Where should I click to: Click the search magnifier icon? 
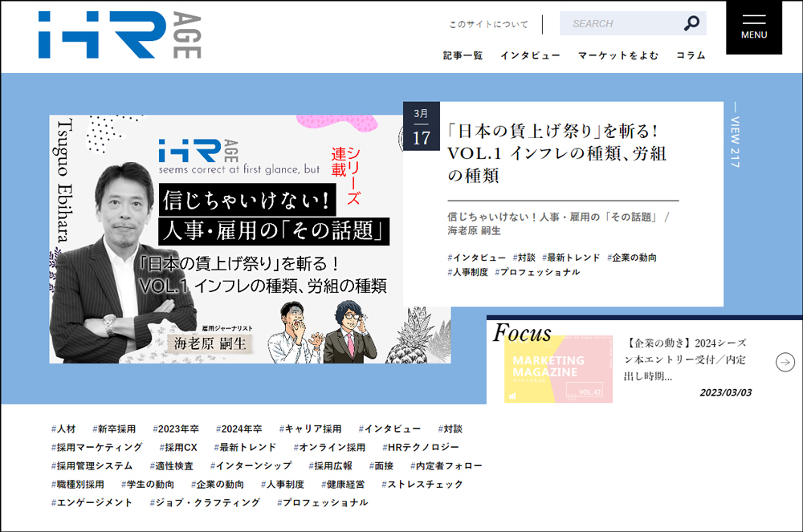point(691,23)
